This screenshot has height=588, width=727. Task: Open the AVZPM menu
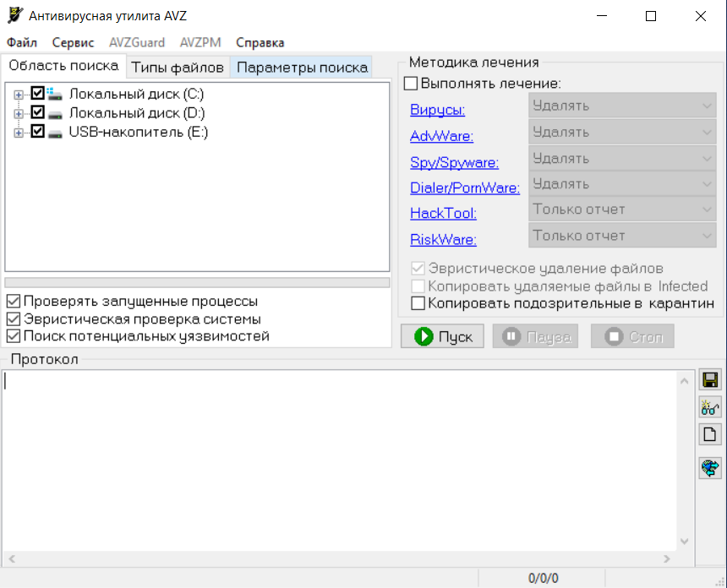pos(200,42)
